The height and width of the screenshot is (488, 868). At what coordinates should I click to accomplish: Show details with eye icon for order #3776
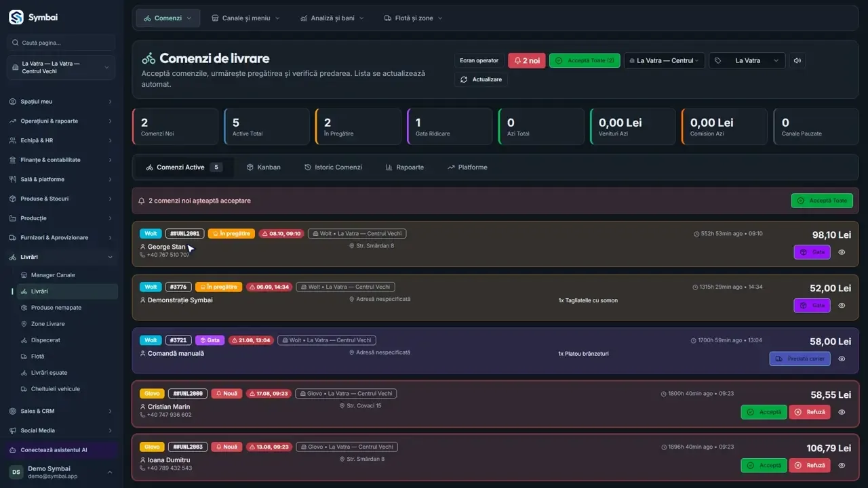coord(842,305)
